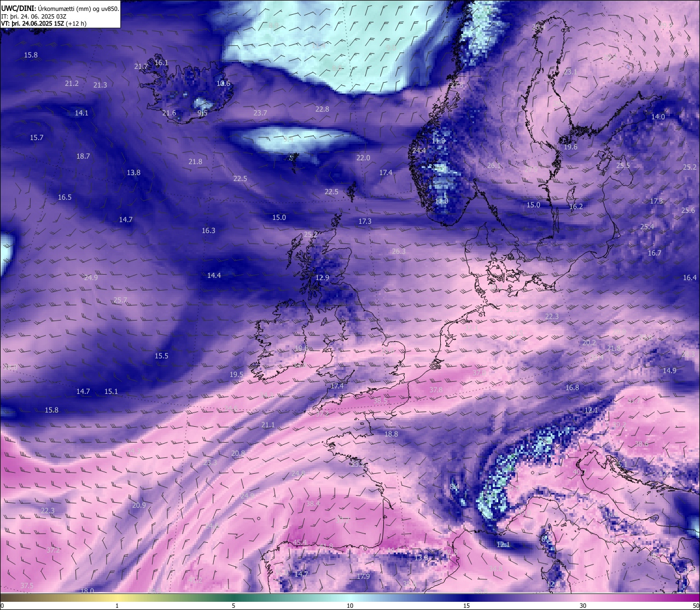This screenshot has width=700, height=610.
Task: Click the 16.1 value over northern Iceland
Action: (x=161, y=63)
